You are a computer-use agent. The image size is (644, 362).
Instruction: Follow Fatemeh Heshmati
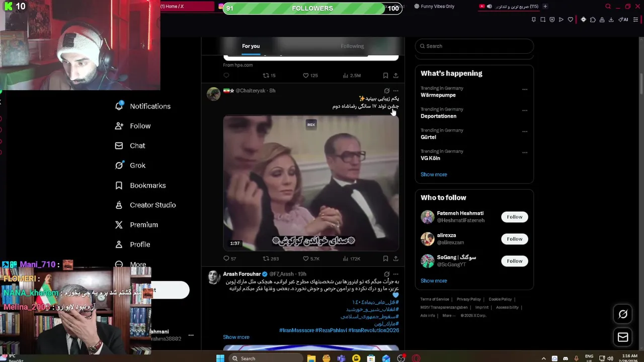(x=514, y=217)
